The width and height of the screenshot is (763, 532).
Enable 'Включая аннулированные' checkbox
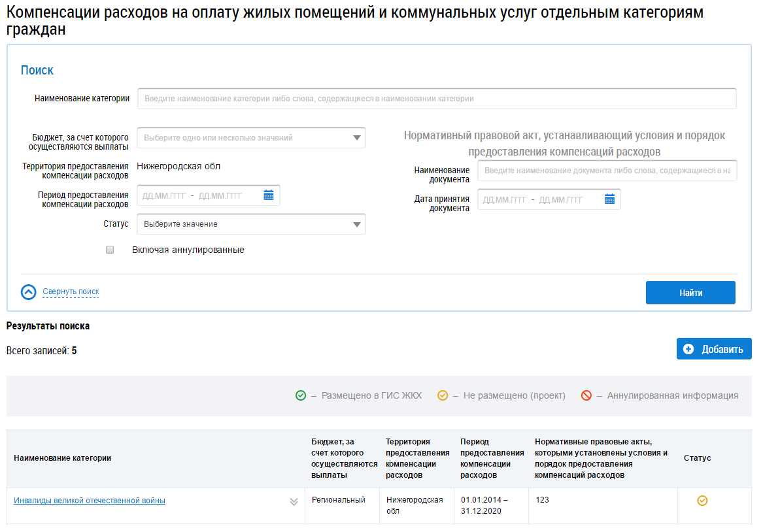pyautogui.click(x=110, y=250)
